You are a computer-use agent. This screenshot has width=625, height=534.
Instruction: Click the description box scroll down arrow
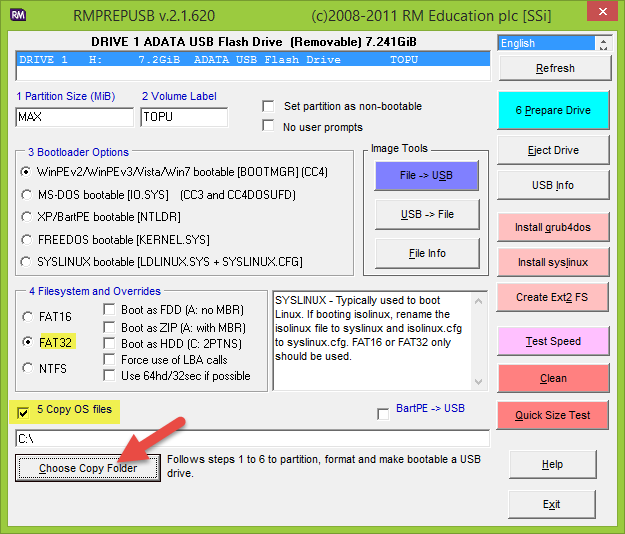(x=479, y=382)
